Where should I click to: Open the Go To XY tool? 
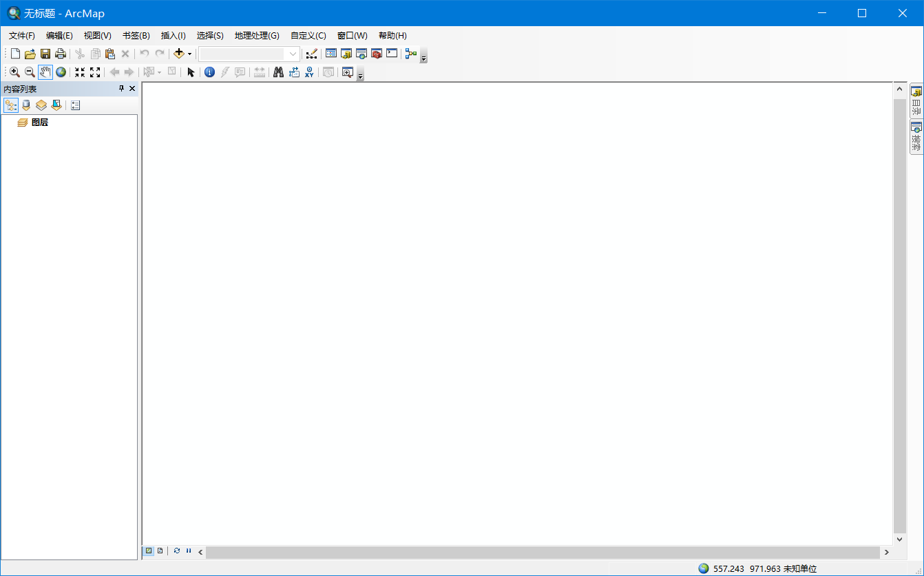[309, 72]
